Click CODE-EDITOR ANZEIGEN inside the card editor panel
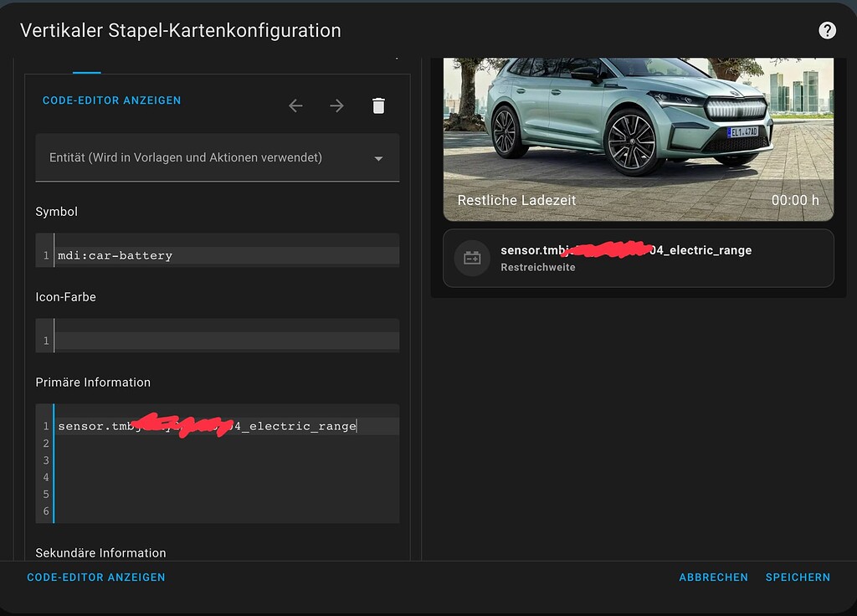This screenshot has height=616, width=857. click(111, 100)
